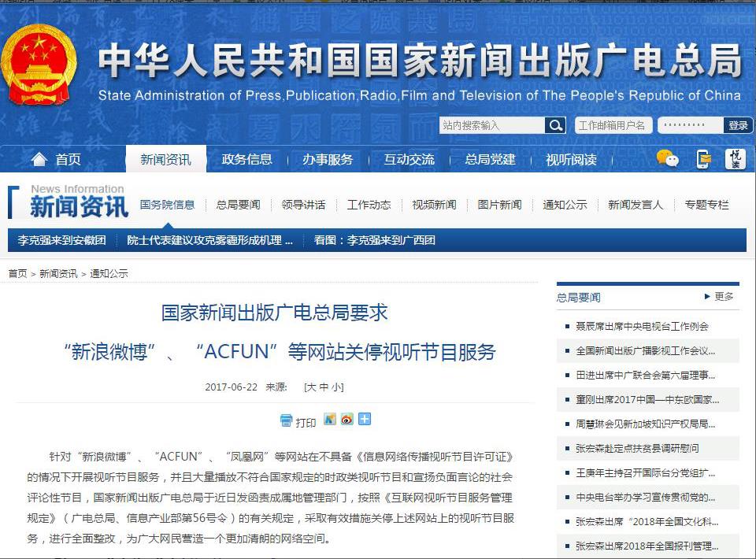The width and height of the screenshot is (756, 559).
Task: Open the 悦读 reading icon
Action: (735, 159)
